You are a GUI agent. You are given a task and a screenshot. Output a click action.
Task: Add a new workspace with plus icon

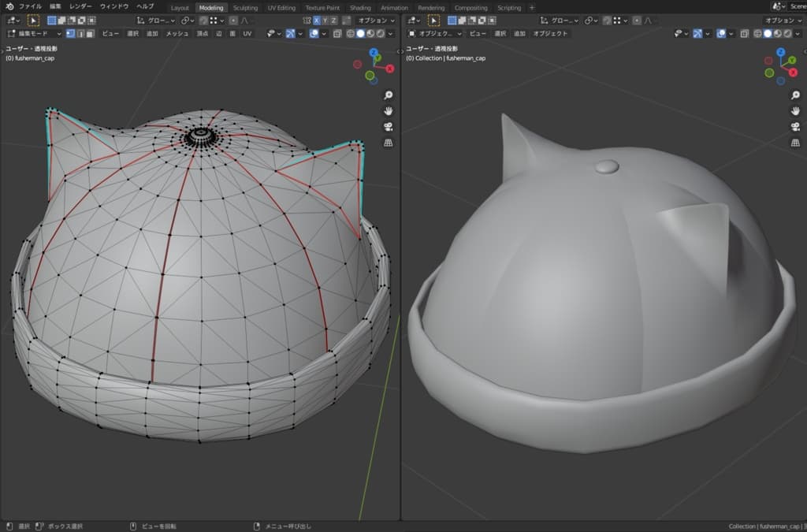pos(532,8)
